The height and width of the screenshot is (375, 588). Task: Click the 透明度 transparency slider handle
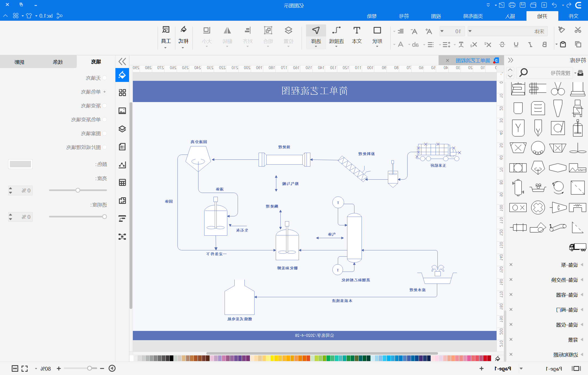105,217
